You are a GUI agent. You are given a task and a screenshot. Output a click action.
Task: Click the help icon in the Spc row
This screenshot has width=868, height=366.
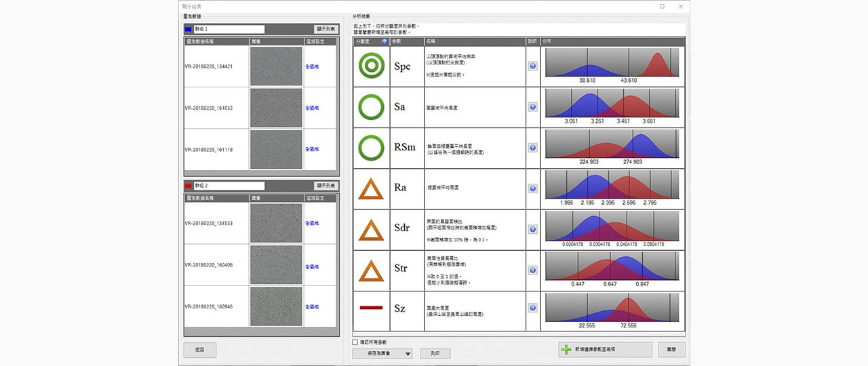[532, 66]
